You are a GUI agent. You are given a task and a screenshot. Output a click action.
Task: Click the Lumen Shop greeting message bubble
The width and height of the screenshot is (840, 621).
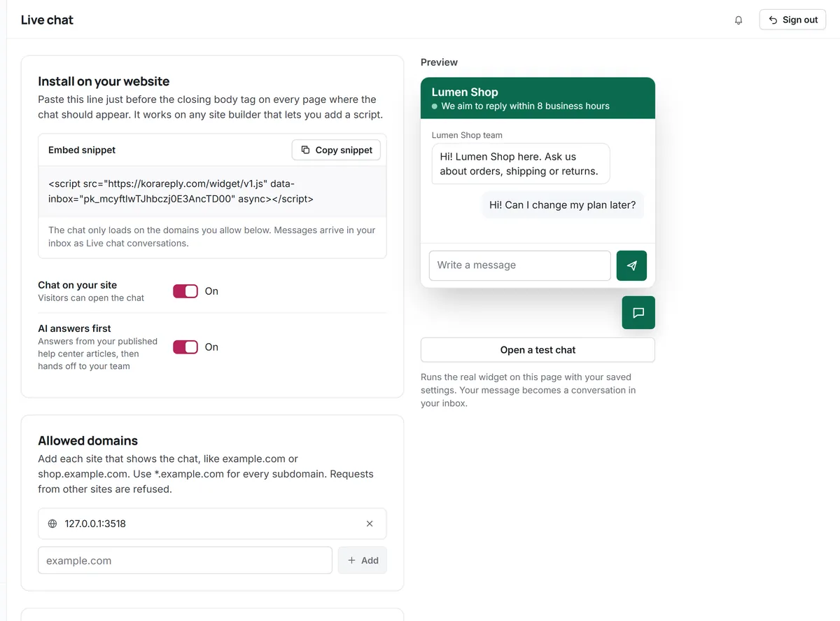click(x=521, y=164)
